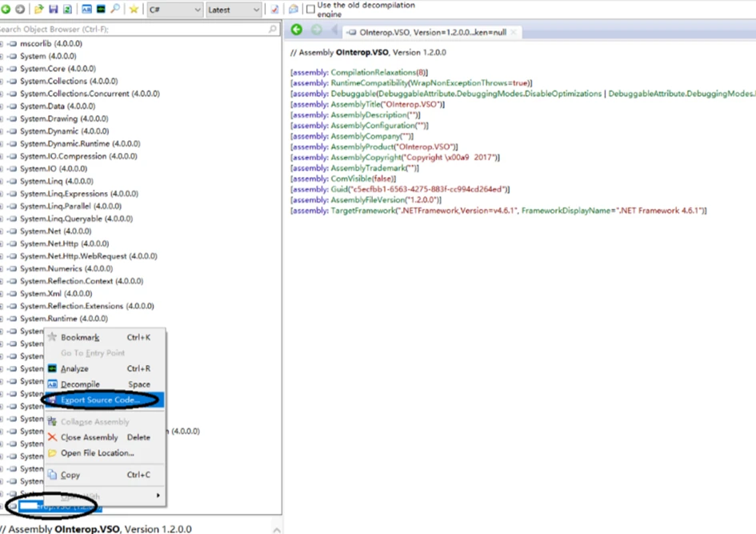Select Analyze in the context menu

click(x=74, y=369)
